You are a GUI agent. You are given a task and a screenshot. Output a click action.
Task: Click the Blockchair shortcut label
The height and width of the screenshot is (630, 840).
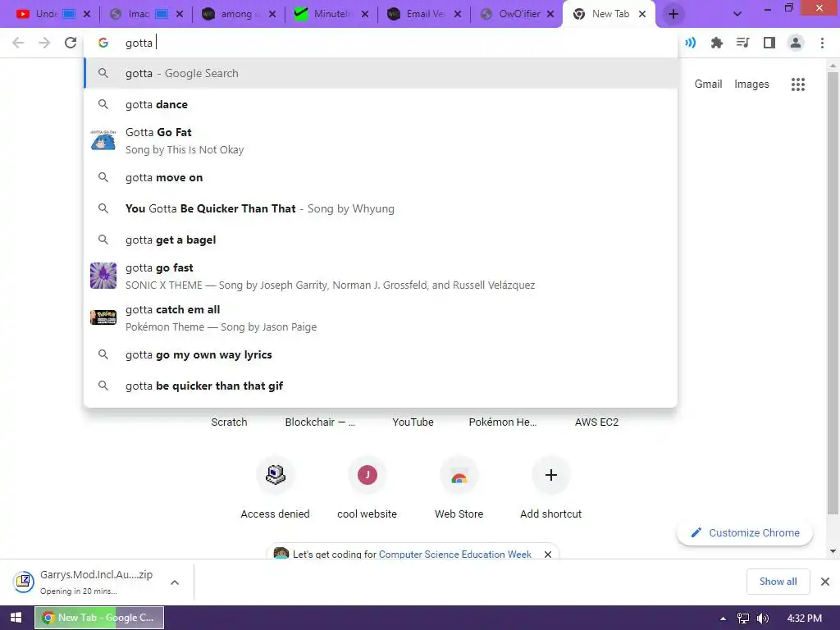click(x=320, y=422)
